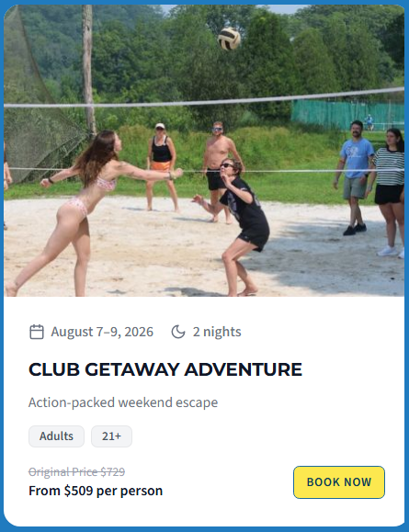This screenshot has width=409, height=532.
Task: Click the strikethrough Original Price $729 text
Action: (76, 472)
